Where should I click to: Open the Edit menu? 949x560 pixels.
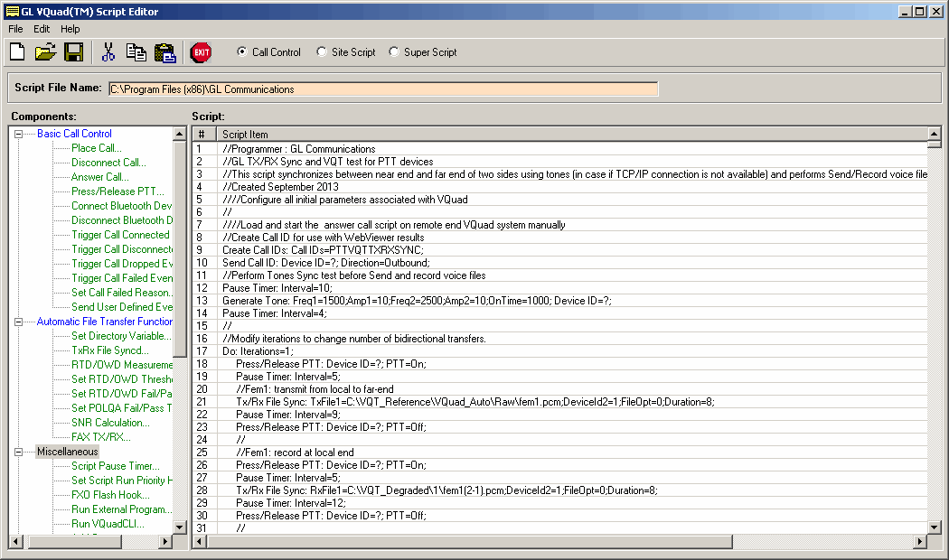coord(42,29)
